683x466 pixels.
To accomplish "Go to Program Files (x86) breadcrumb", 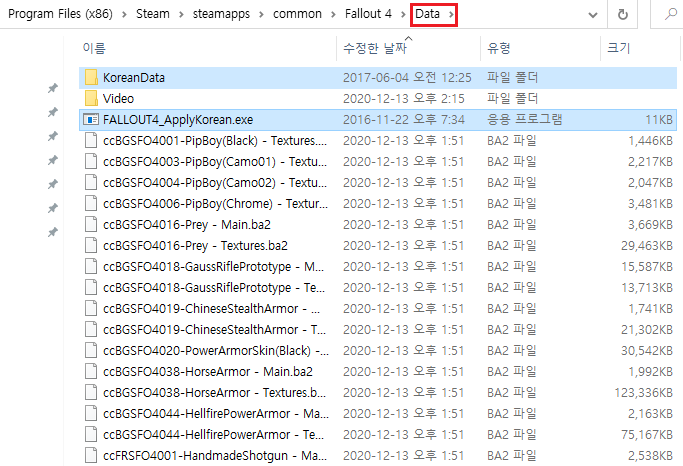I will tap(60, 14).
